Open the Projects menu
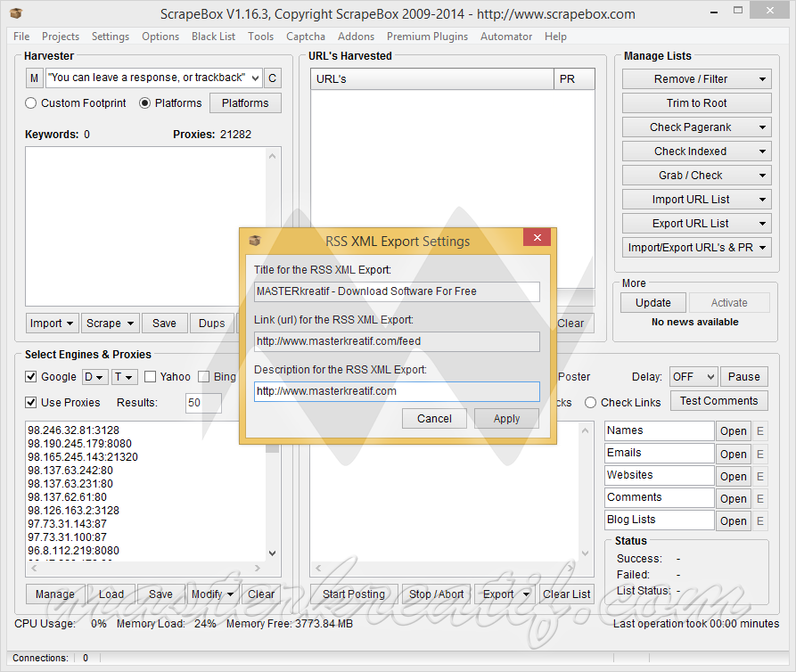The image size is (796, 672). click(x=61, y=37)
